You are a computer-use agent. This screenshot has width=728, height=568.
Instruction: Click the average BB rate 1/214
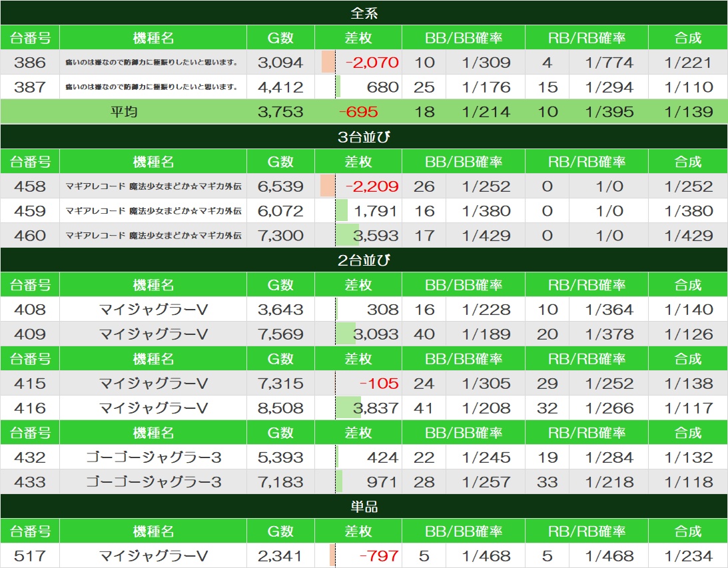pyautogui.click(x=486, y=112)
